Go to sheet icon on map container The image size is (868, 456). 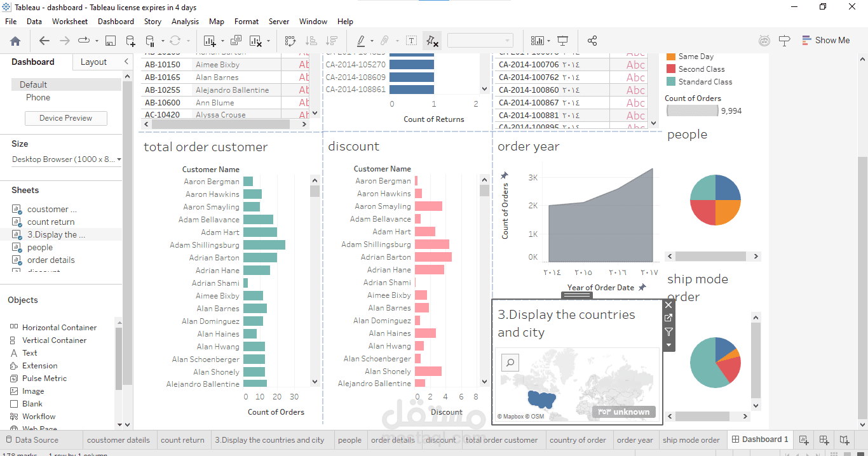click(668, 318)
